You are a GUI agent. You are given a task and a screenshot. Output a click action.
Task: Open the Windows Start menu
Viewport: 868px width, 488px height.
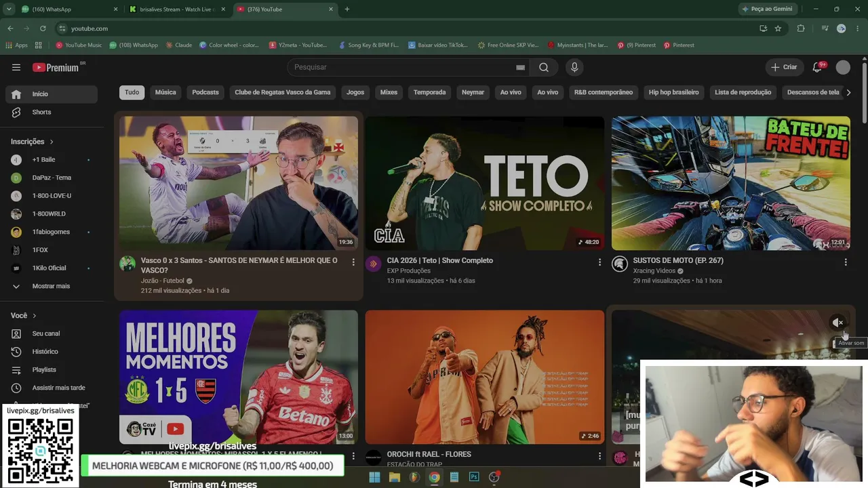click(x=374, y=477)
